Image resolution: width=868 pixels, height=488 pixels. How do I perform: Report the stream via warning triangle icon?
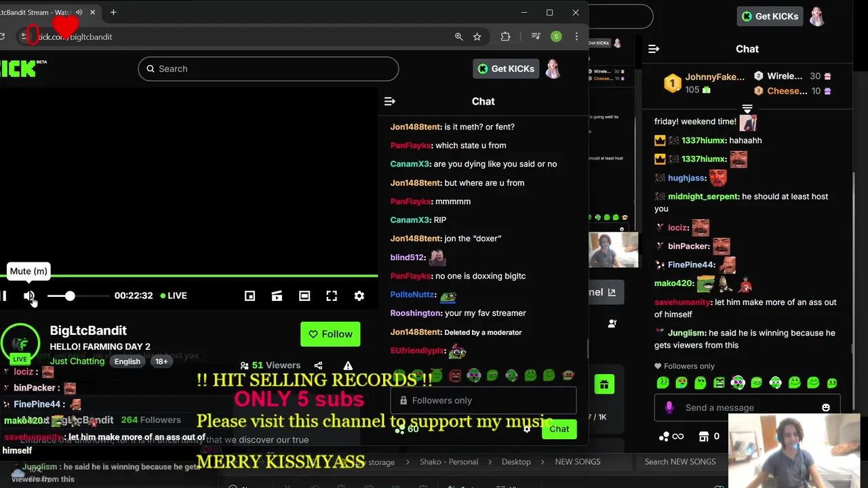(348, 365)
